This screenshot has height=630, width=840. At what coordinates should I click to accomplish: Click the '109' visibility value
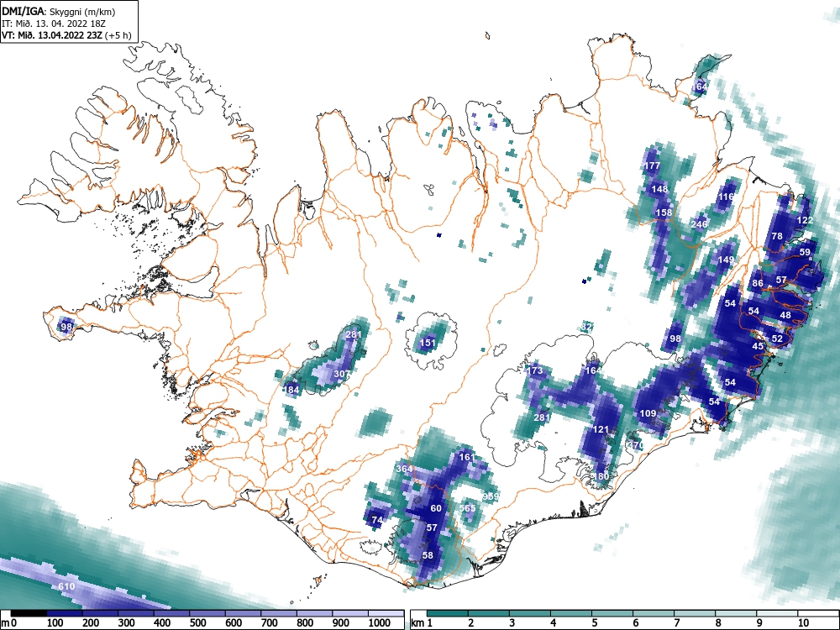648,413
